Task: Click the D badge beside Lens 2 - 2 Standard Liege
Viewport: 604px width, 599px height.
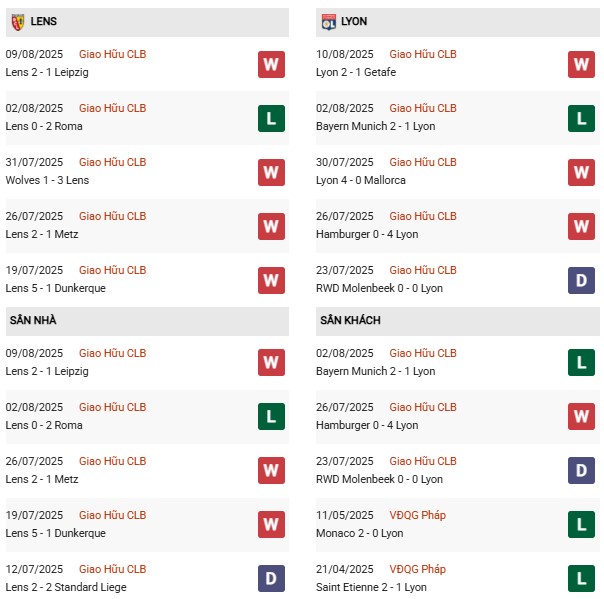Action: coord(271,580)
